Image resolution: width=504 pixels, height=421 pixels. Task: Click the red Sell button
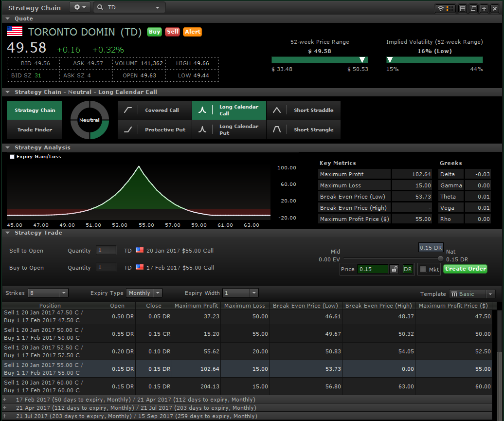click(173, 32)
